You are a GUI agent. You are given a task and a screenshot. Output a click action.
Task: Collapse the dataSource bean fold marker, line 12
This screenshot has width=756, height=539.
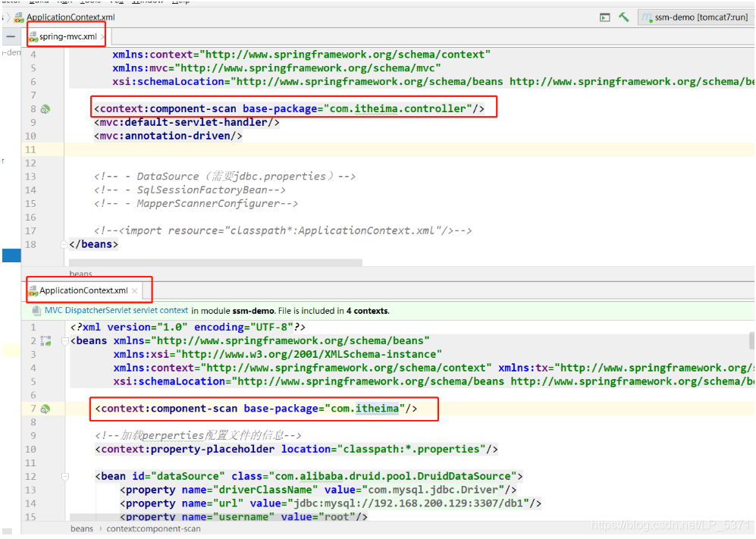pos(65,477)
